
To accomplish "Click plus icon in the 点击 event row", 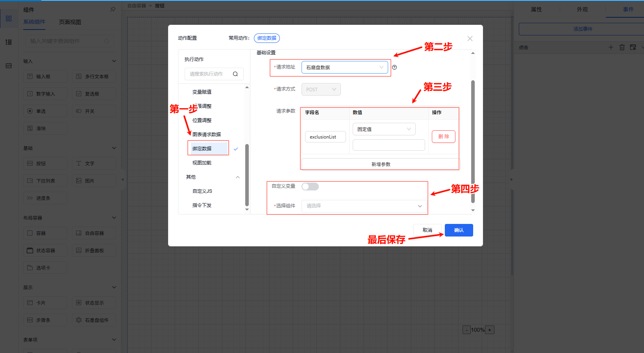I will [611, 47].
